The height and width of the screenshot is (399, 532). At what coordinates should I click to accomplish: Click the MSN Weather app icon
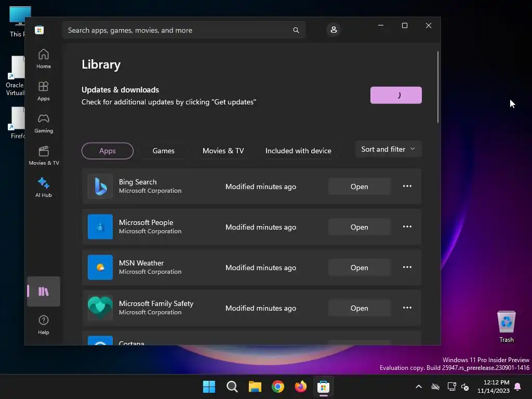(x=100, y=268)
